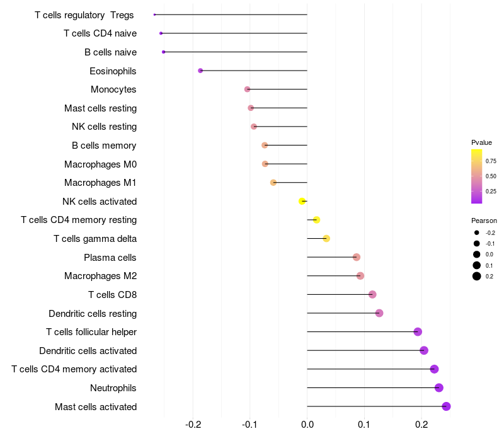
Task: Click the Pearson 0.2 legend circle
Action: [x=476, y=276]
